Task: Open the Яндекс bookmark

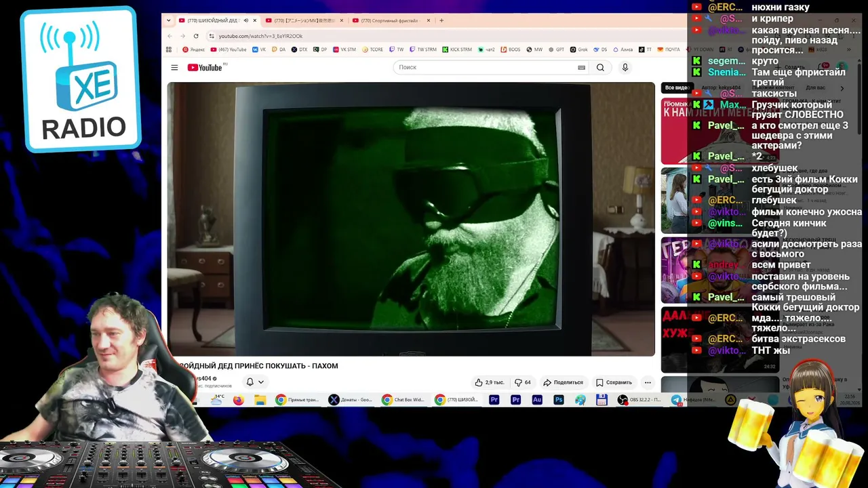Action: 194,49
